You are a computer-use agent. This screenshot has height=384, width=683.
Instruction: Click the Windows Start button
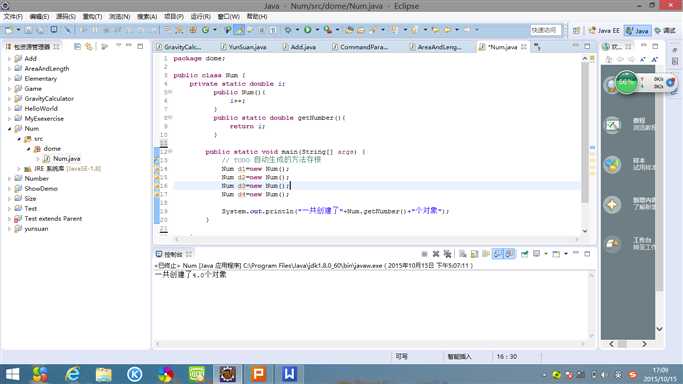tap(12, 374)
